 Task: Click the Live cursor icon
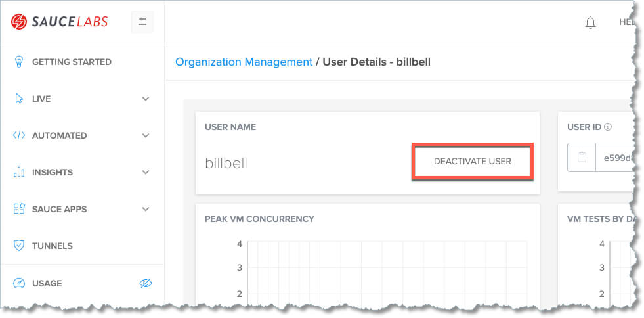19,99
